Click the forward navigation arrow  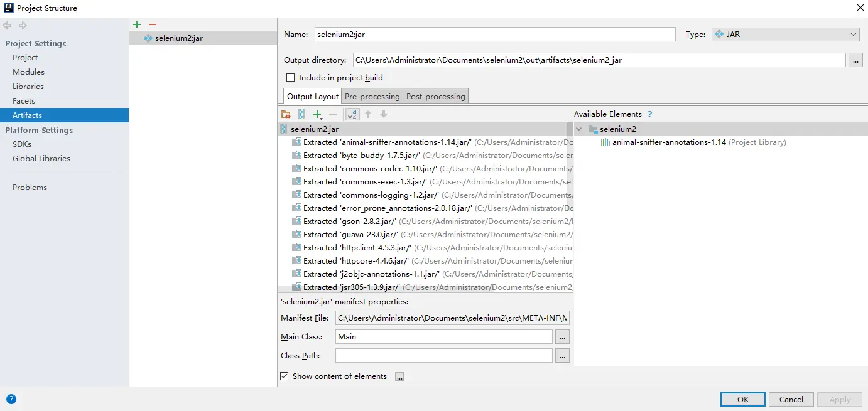click(x=23, y=26)
